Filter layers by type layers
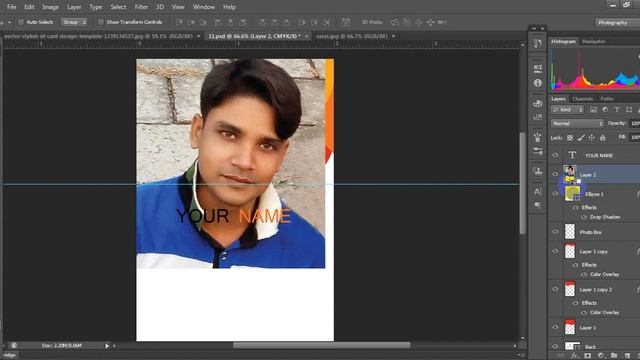The width and height of the screenshot is (640, 360). pyautogui.click(x=617, y=109)
